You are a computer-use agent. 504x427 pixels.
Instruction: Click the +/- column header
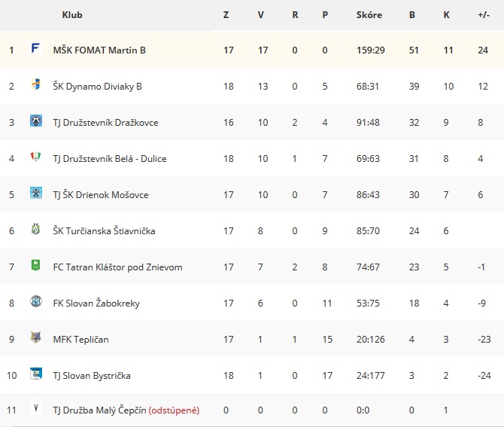click(x=484, y=15)
